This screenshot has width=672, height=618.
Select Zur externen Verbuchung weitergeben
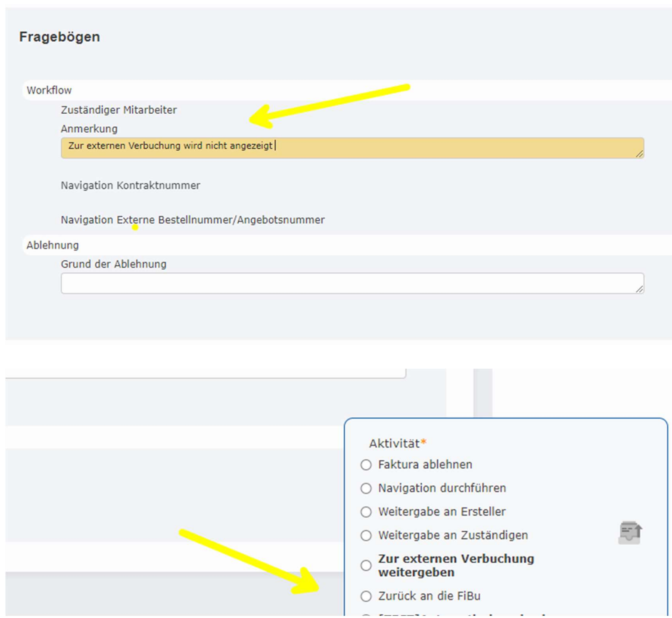[366, 565]
